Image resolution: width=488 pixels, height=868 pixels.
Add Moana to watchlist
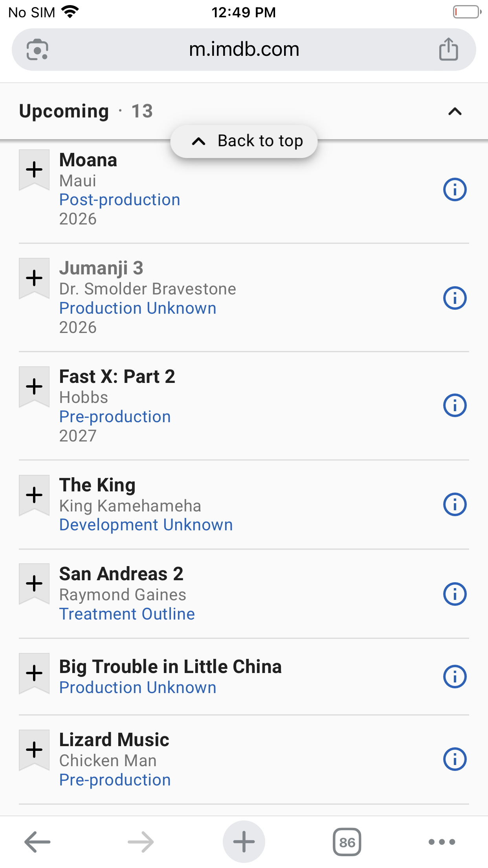pyautogui.click(x=34, y=169)
